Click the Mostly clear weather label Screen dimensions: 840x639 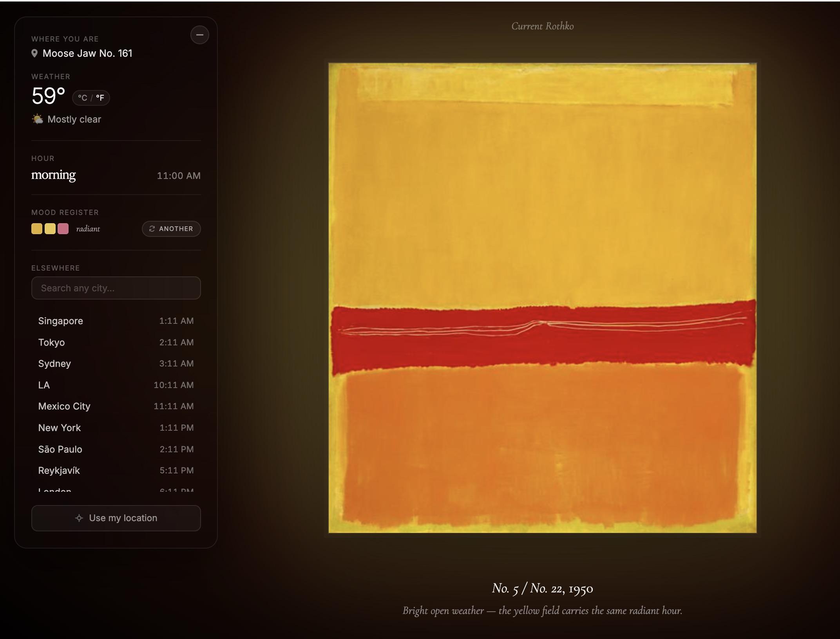tap(74, 119)
